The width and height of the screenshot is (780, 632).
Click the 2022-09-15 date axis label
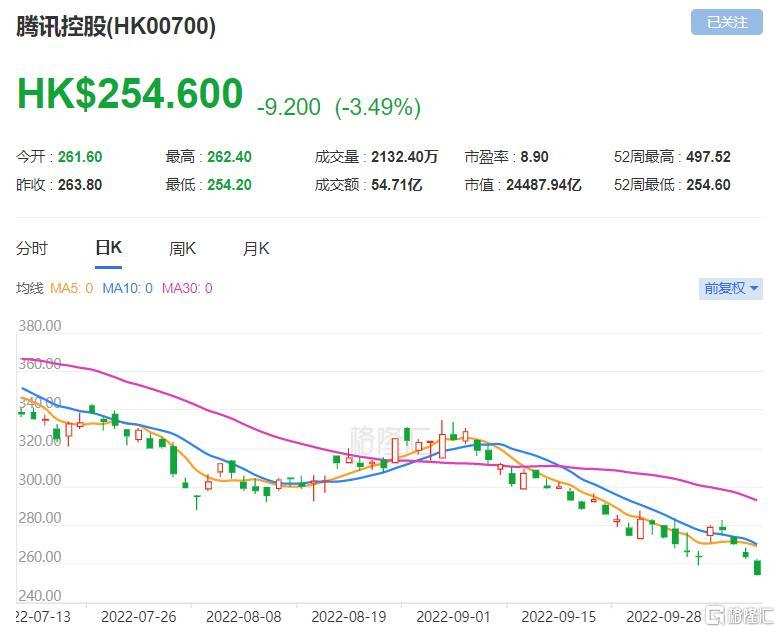[x=559, y=617]
